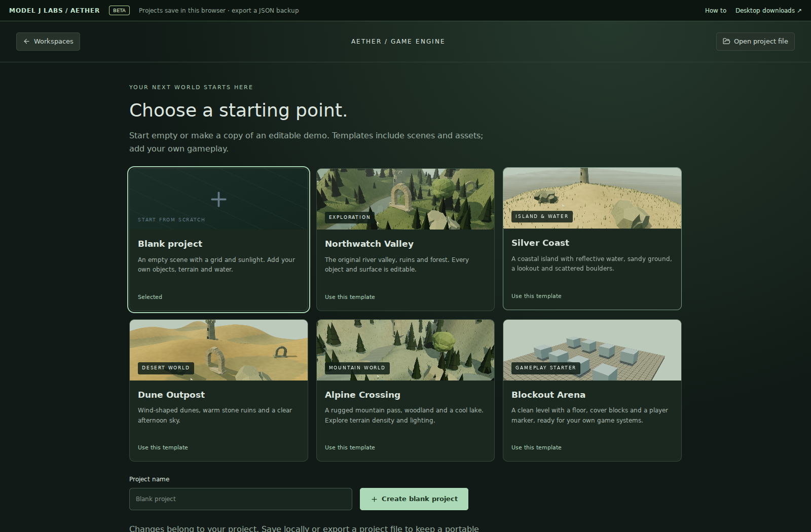Click the Project name label
811x532 pixels.
pos(149,479)
